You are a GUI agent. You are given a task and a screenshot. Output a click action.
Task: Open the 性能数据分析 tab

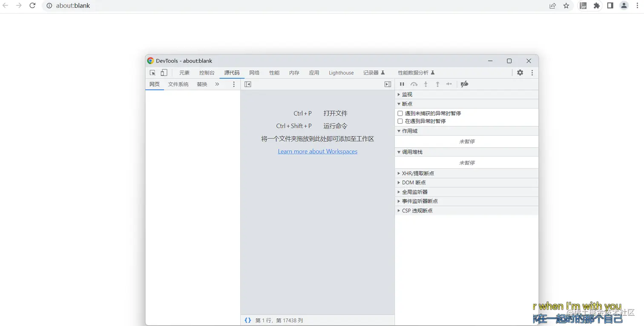point(416,73)
